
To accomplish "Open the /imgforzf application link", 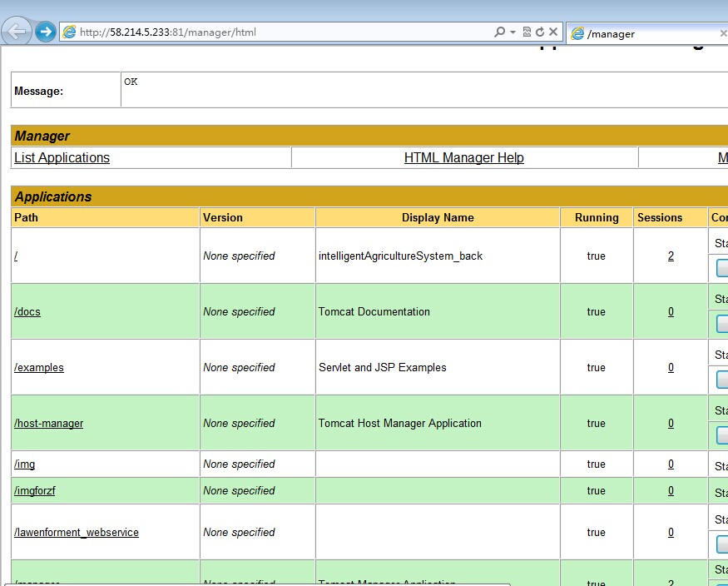I will [35, 491].
